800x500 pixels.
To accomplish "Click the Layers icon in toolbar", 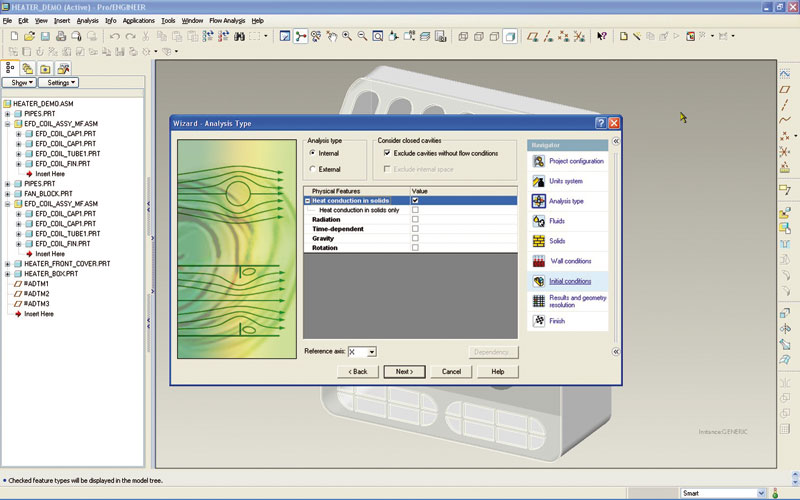I will [425, 36].
